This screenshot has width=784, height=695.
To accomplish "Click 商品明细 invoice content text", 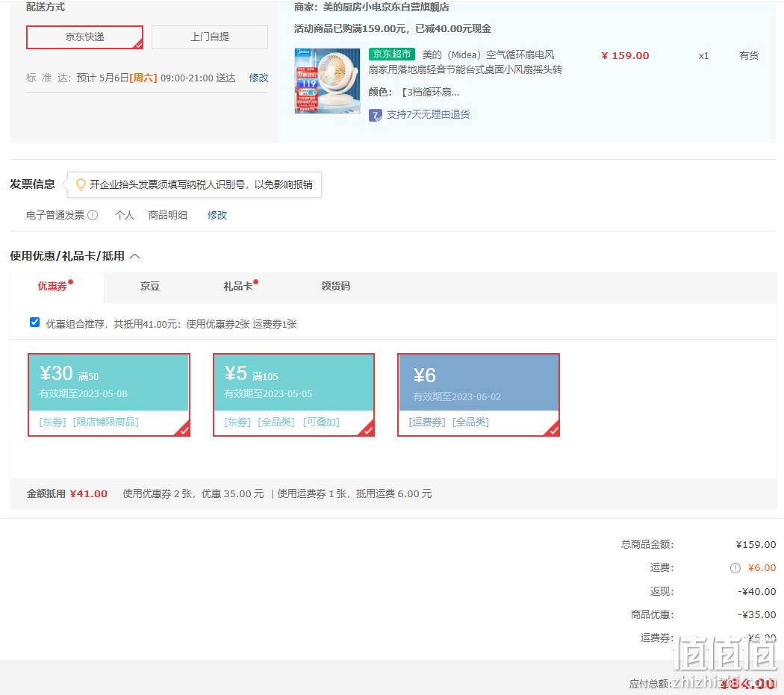I will pyautogui.click(x=168, y=215).
